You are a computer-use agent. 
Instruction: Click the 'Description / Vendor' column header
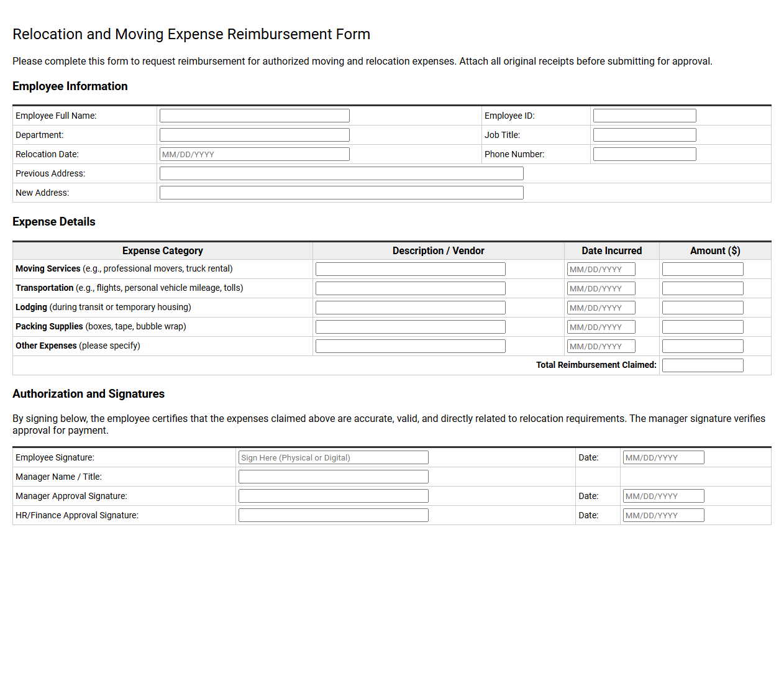(439, 250)
